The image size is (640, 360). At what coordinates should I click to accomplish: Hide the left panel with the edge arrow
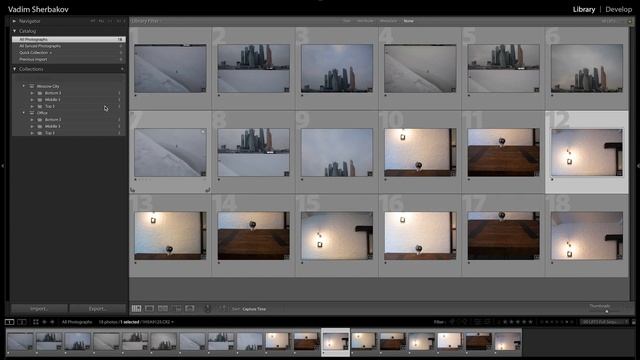pos(2,166)
